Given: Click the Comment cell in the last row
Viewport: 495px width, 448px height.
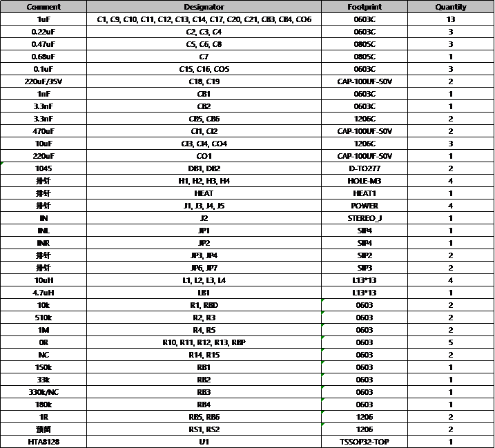Looking at the screenshot, I should tap(43, 441).
